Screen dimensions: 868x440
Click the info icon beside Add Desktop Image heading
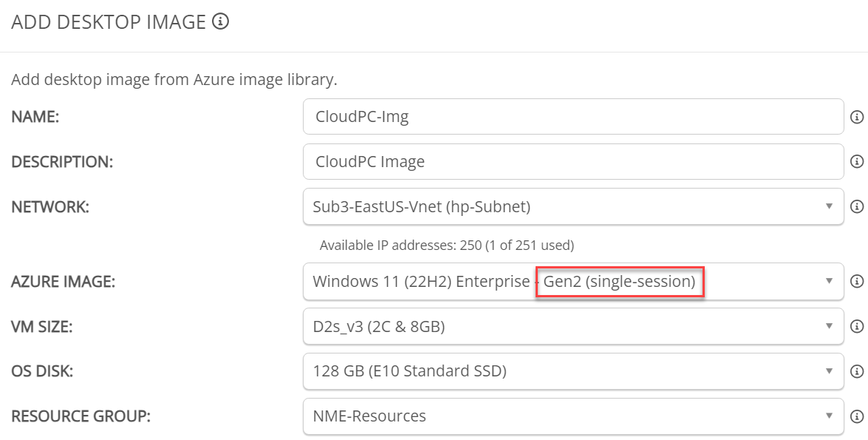[220, 21]
